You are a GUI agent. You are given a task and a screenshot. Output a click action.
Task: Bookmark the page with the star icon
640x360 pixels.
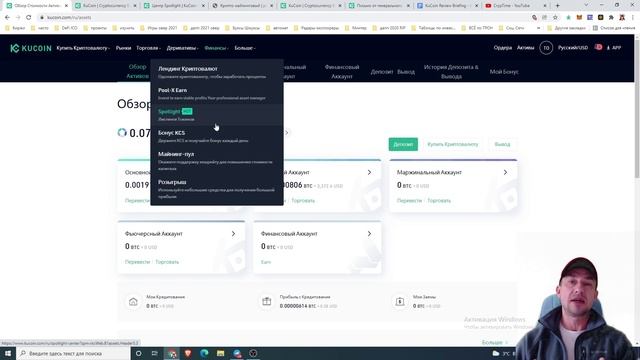[x=555, y=18]
